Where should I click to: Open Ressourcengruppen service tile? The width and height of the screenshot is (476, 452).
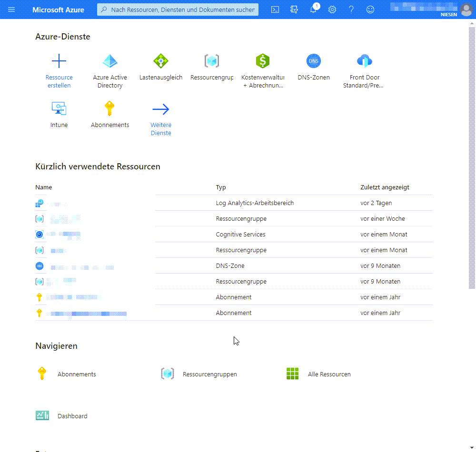212,68
